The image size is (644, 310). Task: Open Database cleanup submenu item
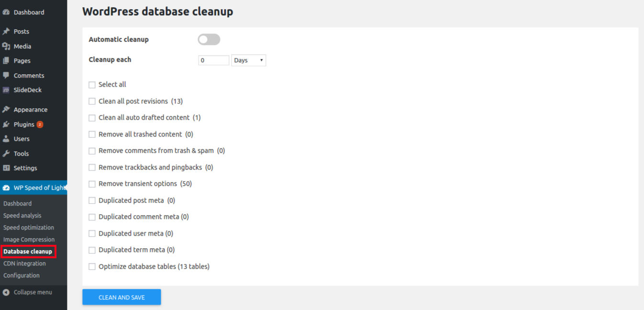(28, 252)
